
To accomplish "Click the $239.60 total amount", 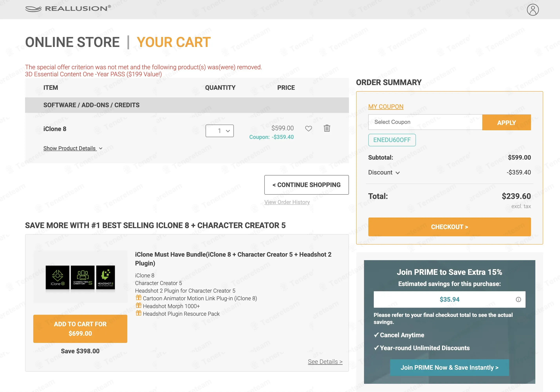I will pos(516,196).
